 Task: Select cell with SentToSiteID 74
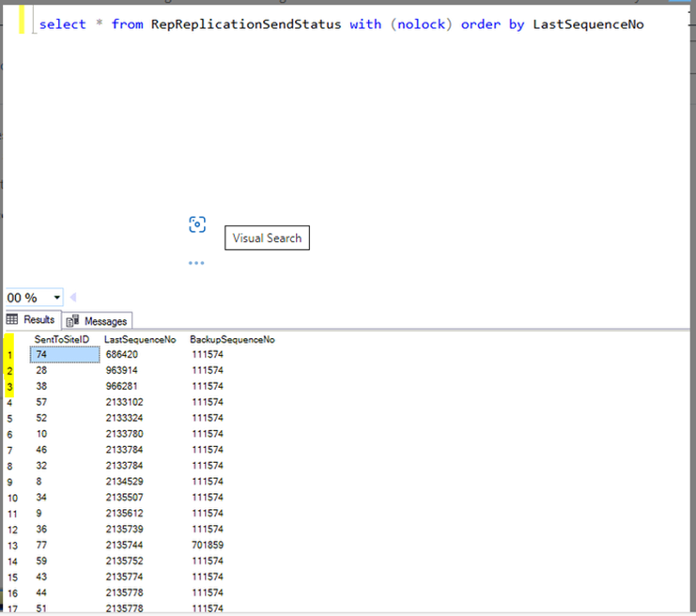pyautogui.click(x=65, y=355)
